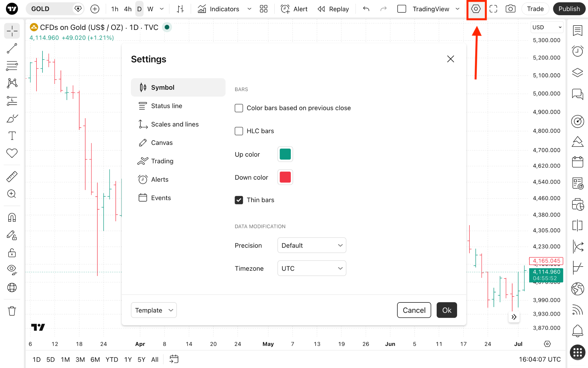Open the USD currency dropdown

(547, 27)
